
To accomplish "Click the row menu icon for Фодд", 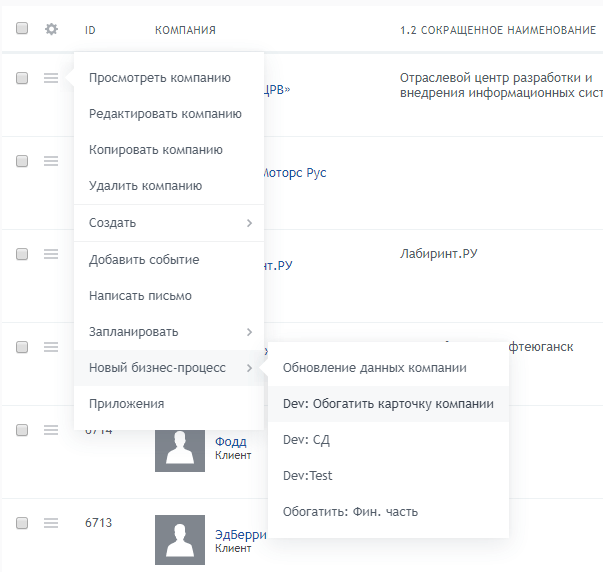I will [51, 430].
